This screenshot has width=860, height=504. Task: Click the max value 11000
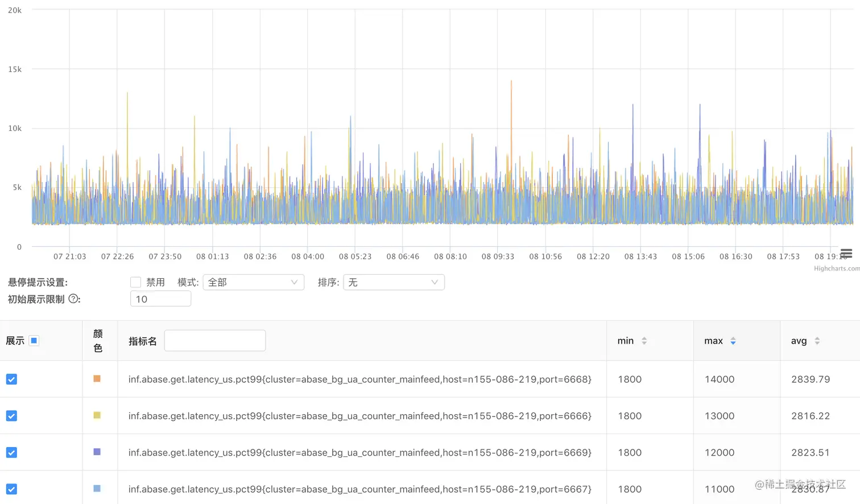click(720, 489)
